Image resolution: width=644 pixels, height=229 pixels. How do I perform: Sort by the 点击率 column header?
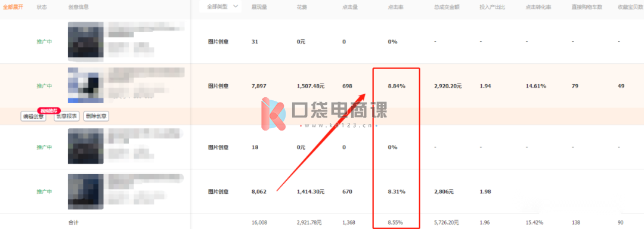395,7
